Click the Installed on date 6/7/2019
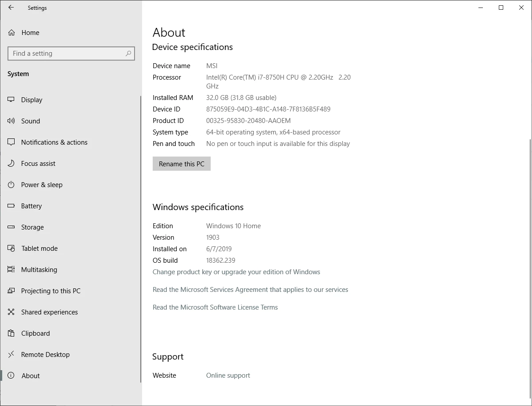Viewport: 532px width, 406px height. click(219, 249)
